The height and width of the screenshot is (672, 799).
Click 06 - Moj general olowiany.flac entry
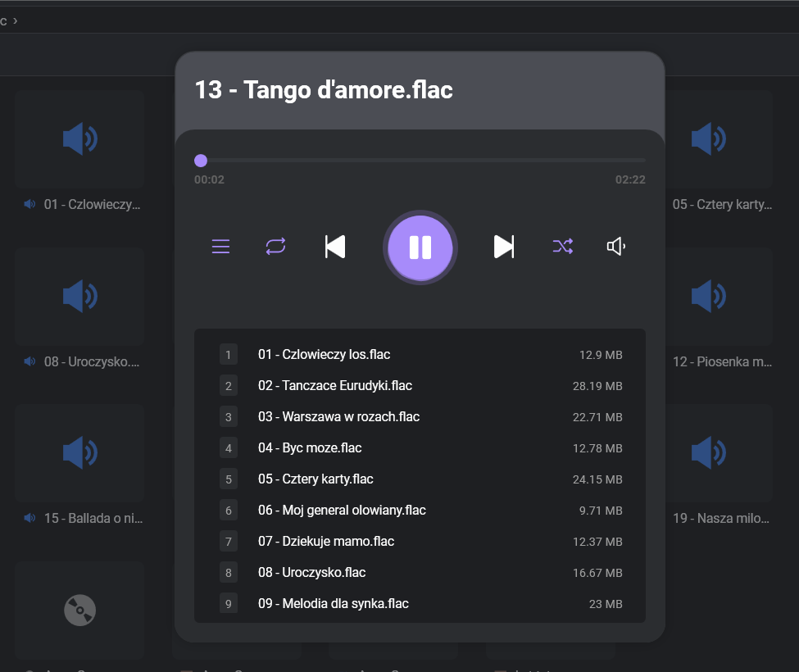coord(342,510)
